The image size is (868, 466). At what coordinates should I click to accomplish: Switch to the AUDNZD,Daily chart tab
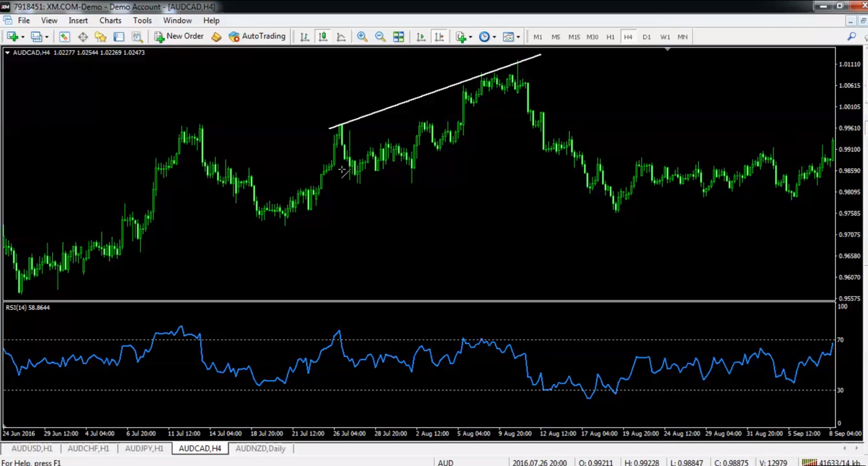pyautogui.click(x=260, y=448)
